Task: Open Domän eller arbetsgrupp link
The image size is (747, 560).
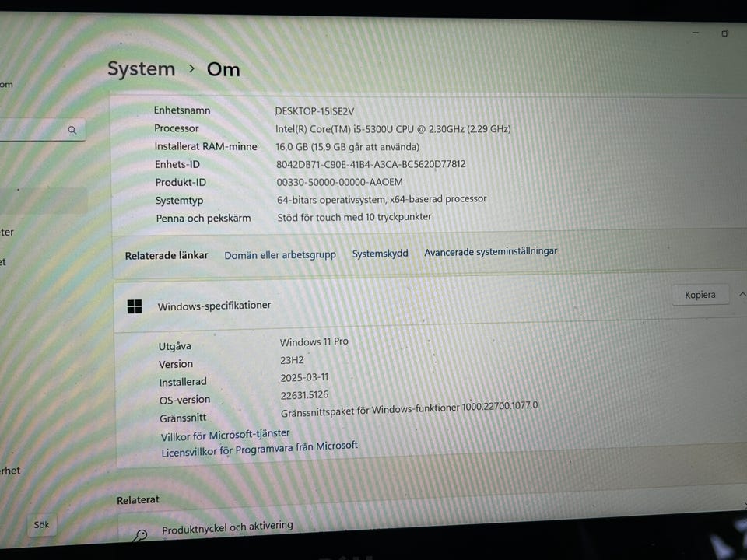Action: pyautogui.click(x=280, y=255)
